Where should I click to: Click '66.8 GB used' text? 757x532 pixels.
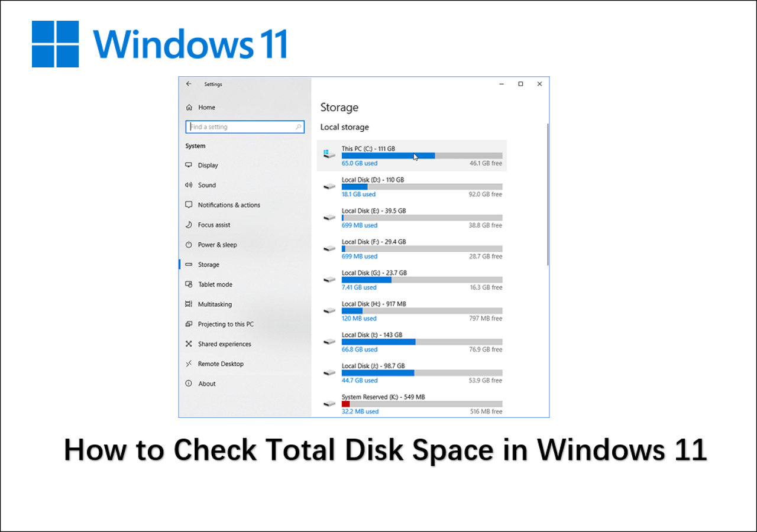(360, 349)
